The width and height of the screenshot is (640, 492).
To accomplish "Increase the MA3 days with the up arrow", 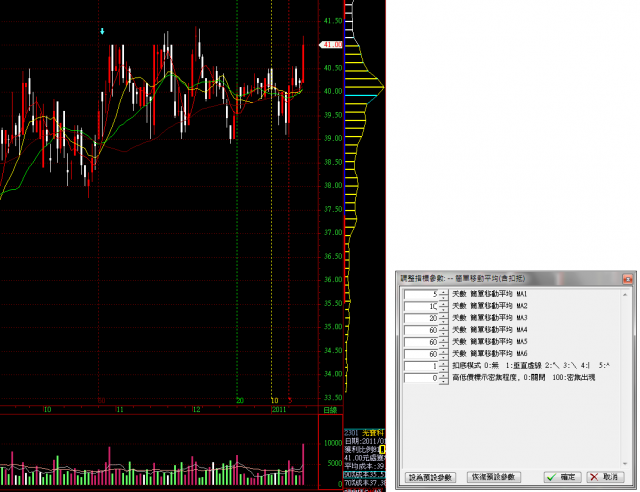I will [444, 316].
